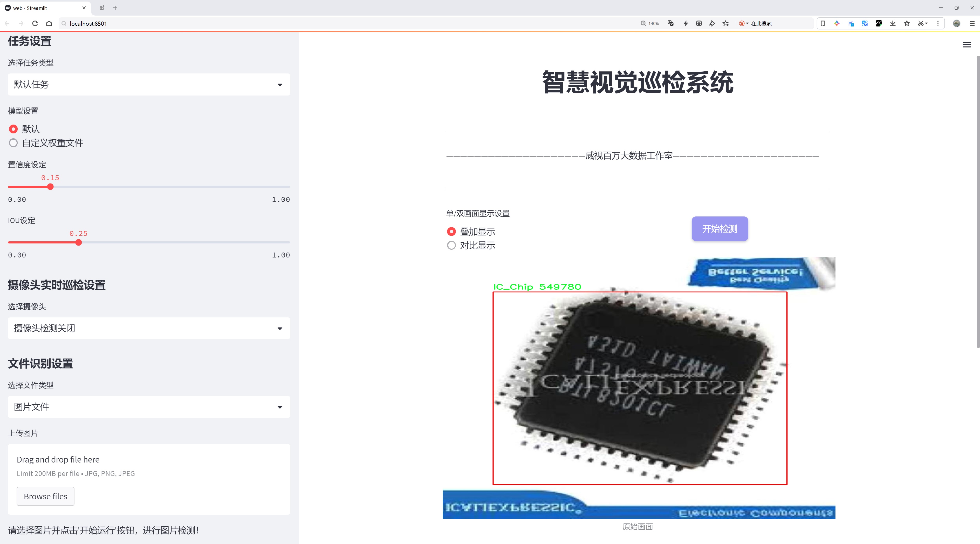Screen dimensions: 980x544
Task: Click the translate page icon in address bar
Action: [x=671, y=23]
